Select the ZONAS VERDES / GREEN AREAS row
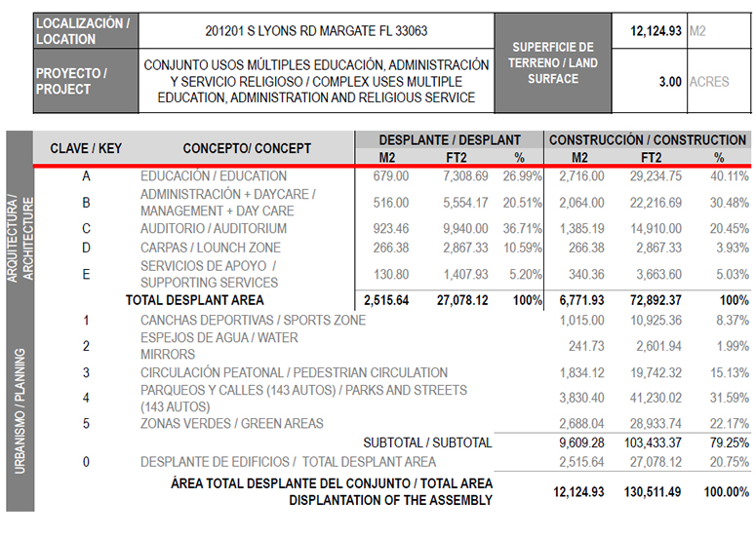This screenshot has width=756, height=538. coord(229,423)
